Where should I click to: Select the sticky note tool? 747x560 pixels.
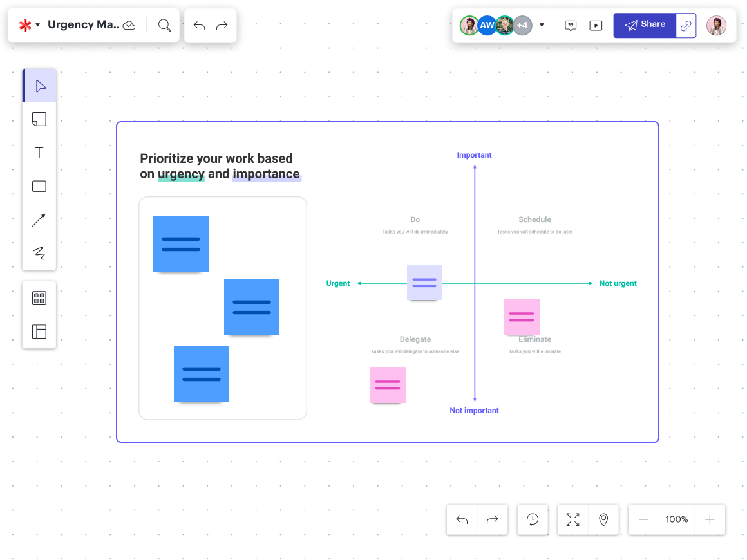tap(39, 119)
